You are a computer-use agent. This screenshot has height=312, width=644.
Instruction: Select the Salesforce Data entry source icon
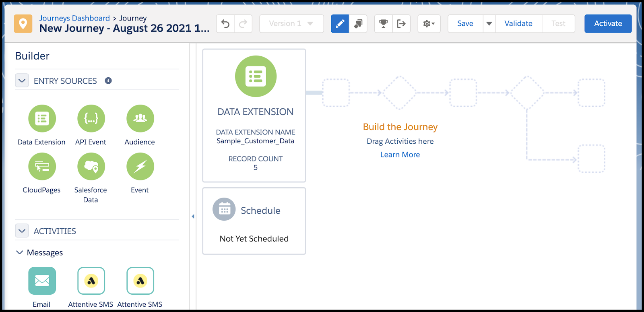91,167
